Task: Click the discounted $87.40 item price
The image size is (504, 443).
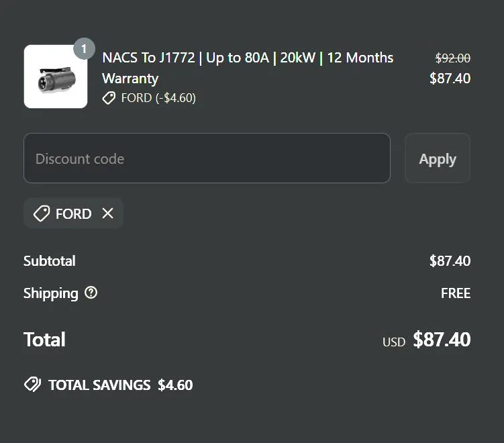Action: (x=450, y=78)
